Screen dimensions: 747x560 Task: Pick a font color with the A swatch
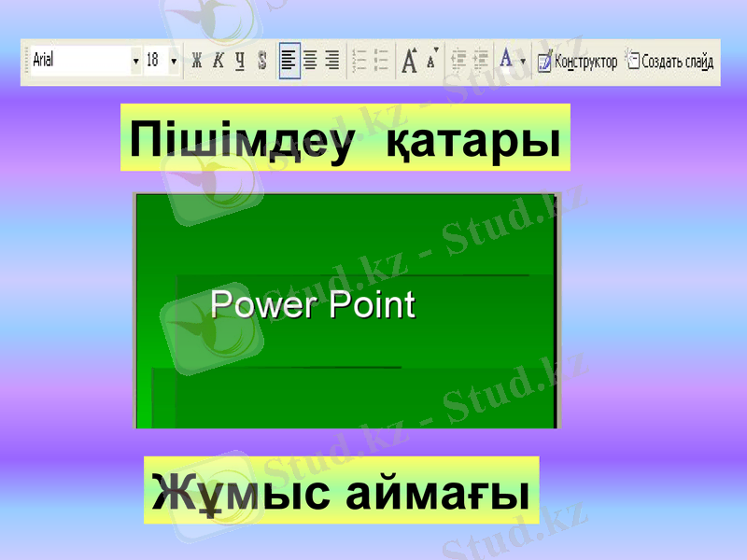pyautogui.click(x=504, y=58)
